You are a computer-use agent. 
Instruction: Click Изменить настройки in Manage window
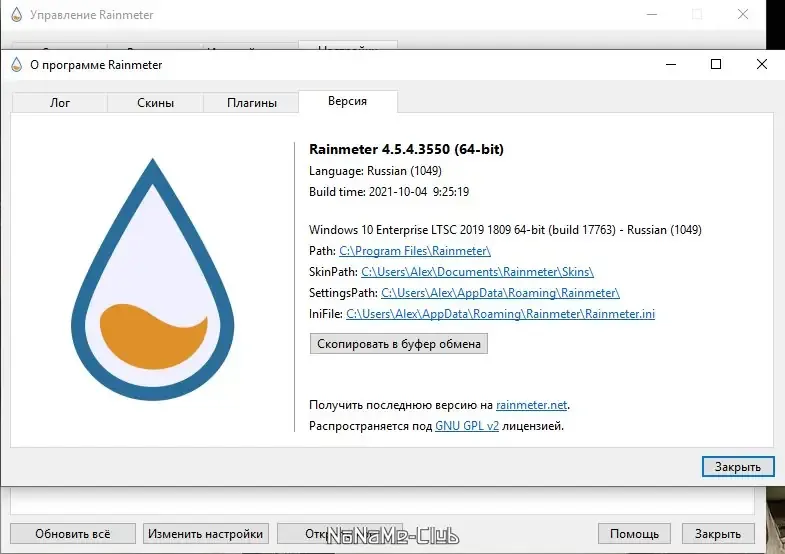(206, 533)
